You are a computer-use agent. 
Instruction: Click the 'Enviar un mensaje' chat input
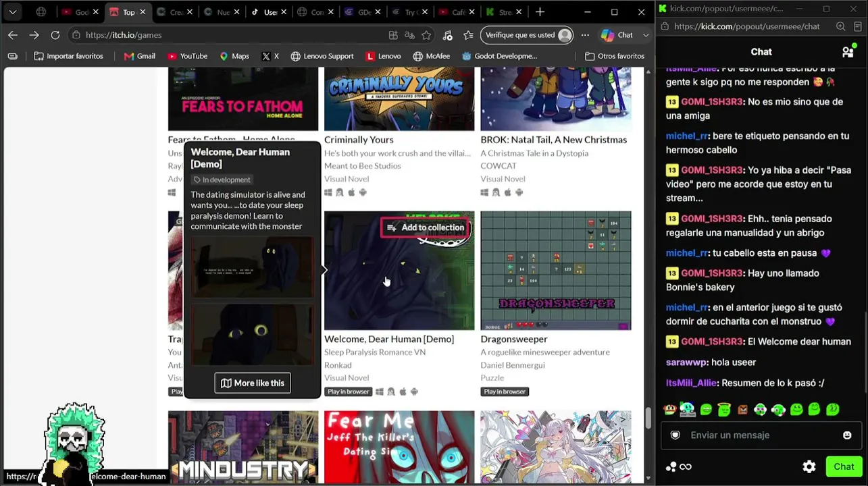pyautogui.click(x=760, y=435)
